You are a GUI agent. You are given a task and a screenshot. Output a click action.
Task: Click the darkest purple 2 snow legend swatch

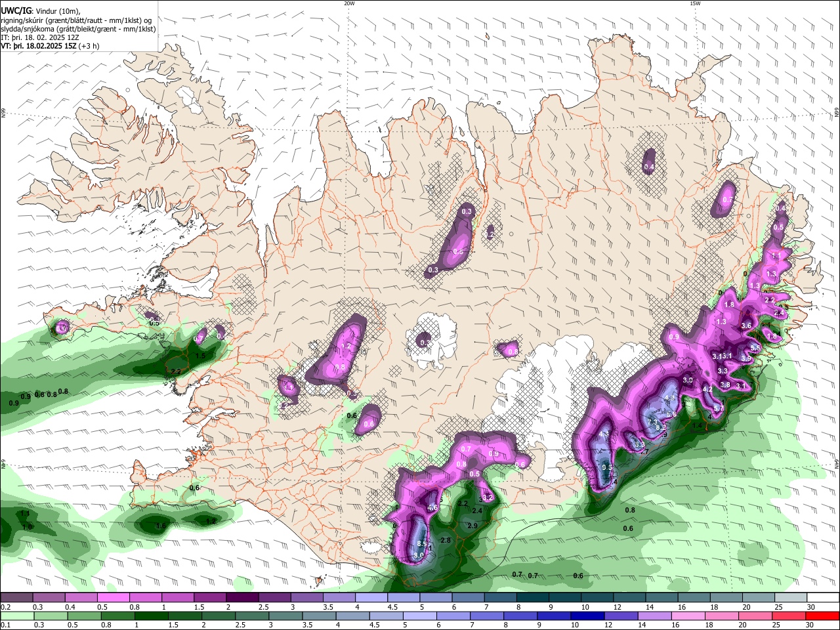[242, 597]
